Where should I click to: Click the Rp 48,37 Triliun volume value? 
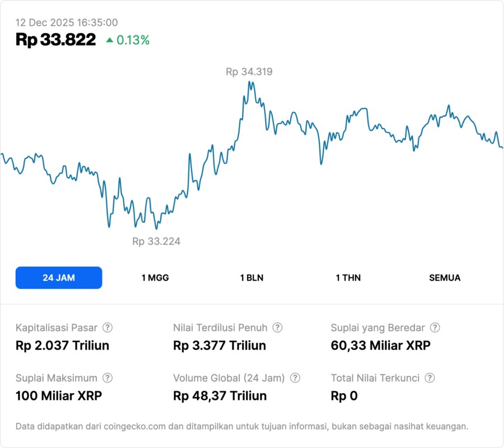(x=220, y=396)
